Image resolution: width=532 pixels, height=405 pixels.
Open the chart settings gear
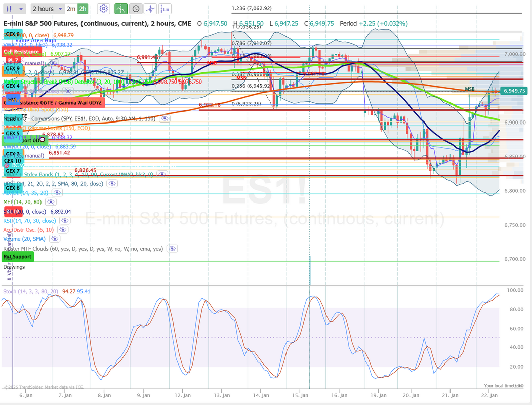pyautogui.click(x=104, y=9)
